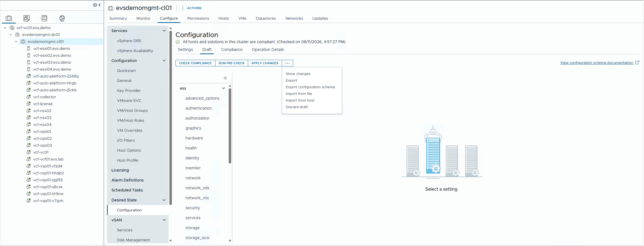Screen dimensions: 644x246
Task: Choose Discard draft menu item
Action: click(297, 107)
